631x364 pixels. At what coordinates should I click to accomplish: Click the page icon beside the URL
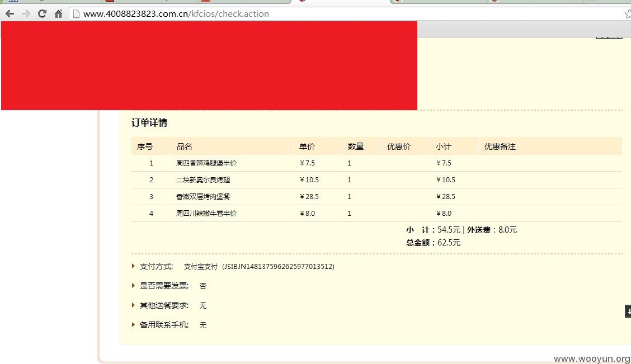pos(76,13)
